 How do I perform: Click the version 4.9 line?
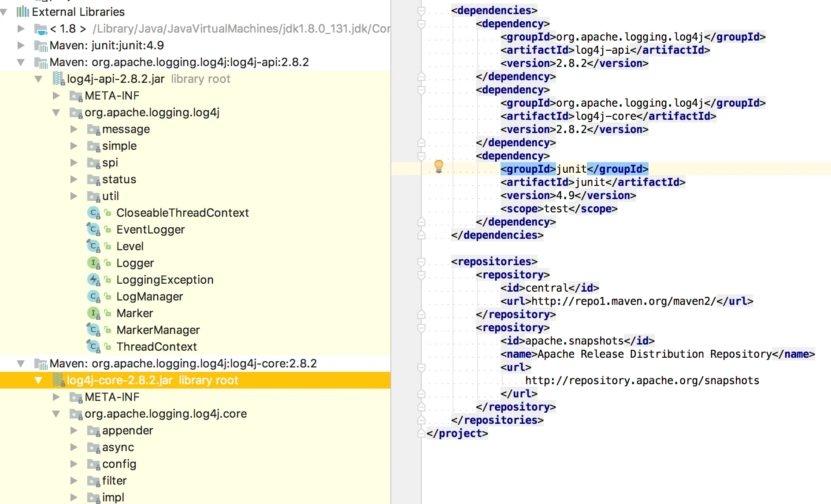click(x=568, y=196)
